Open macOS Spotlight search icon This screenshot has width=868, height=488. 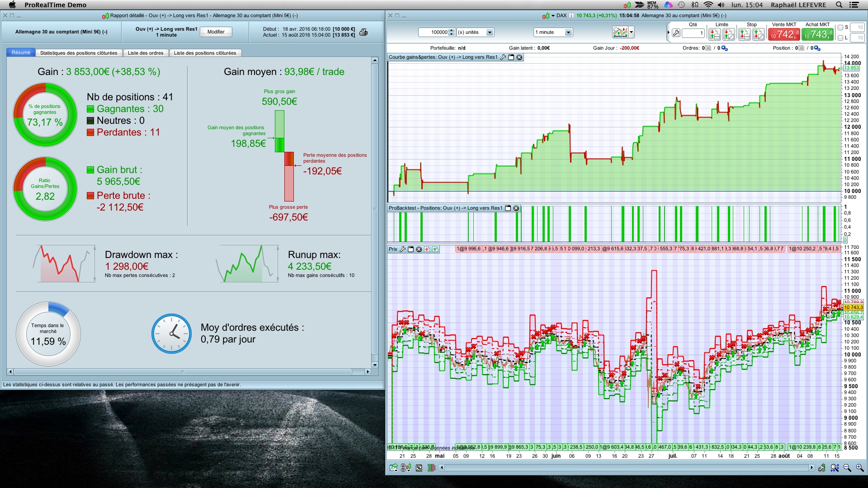839,5
